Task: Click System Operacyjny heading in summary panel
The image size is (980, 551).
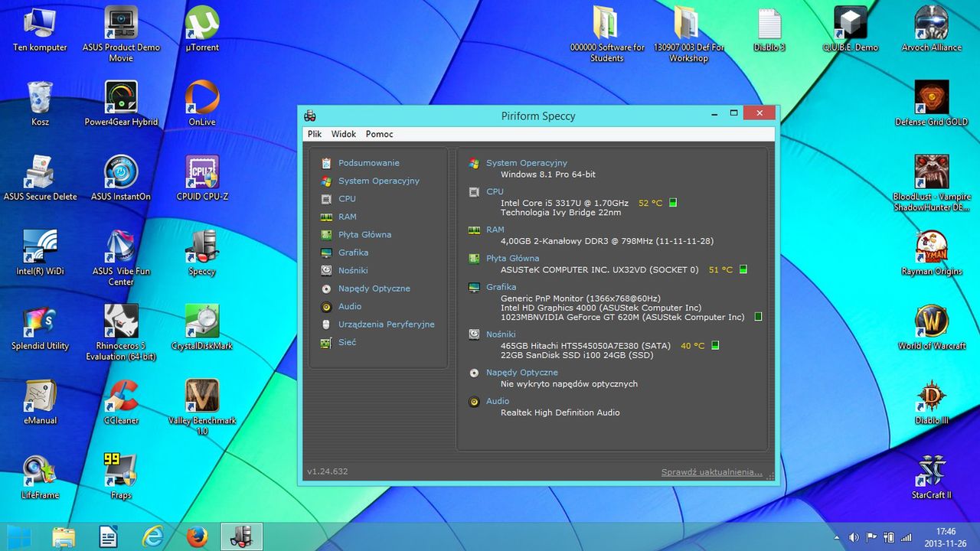Action: click(527, 163)
